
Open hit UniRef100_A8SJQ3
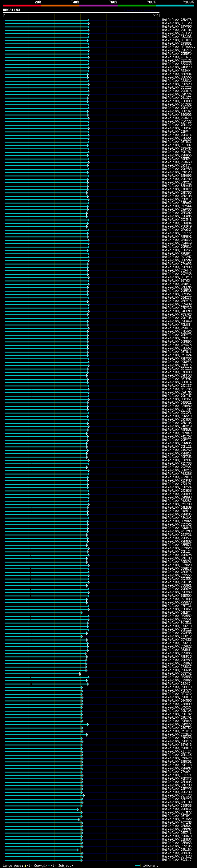176,37
